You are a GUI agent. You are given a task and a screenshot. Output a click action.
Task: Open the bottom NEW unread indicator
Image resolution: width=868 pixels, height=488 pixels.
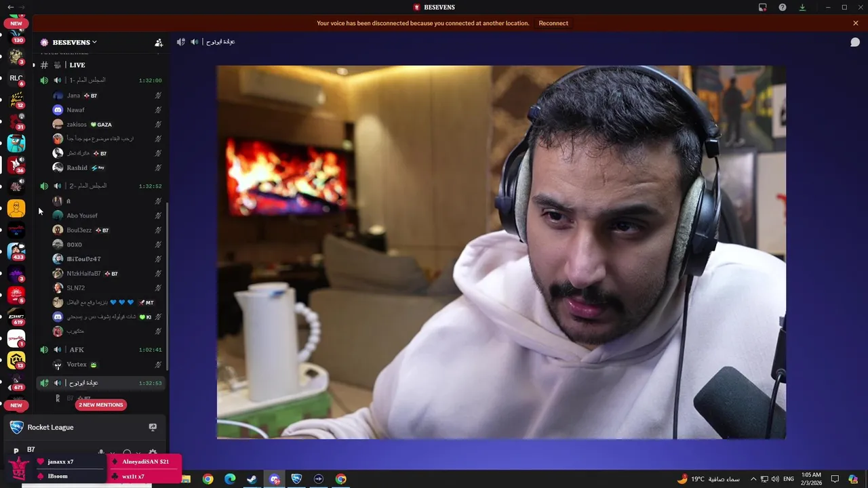coord(16,405)
